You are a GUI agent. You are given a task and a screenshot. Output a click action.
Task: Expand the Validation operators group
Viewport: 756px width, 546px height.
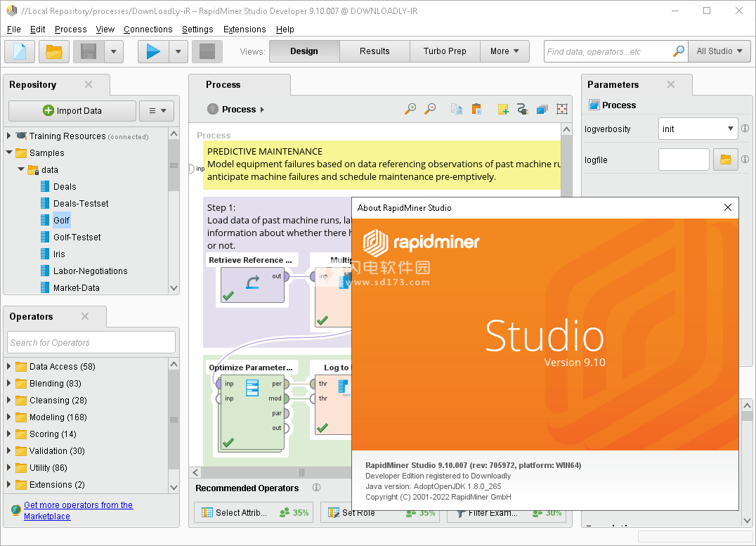[8, 451]
